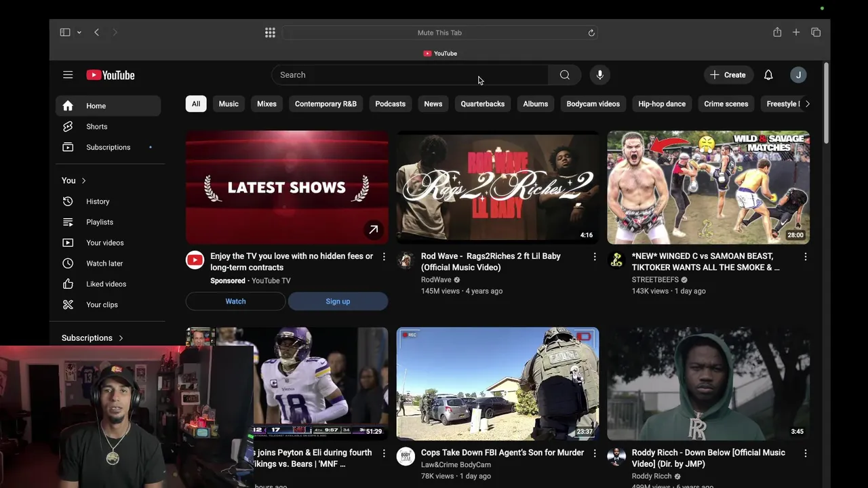Select the Contemporary R&B filter chip
This screenshot has width=868, height=488.
tap(325, 104)
